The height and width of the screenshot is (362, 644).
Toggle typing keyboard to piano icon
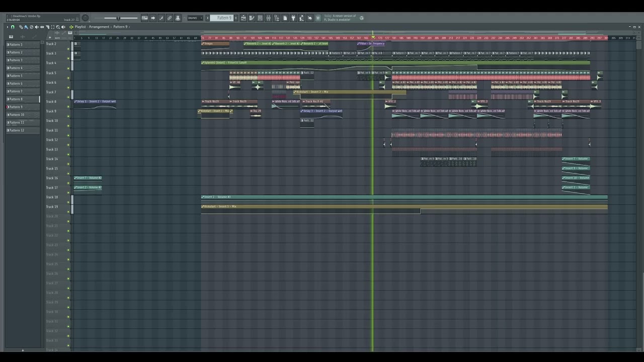coord(144,18)
